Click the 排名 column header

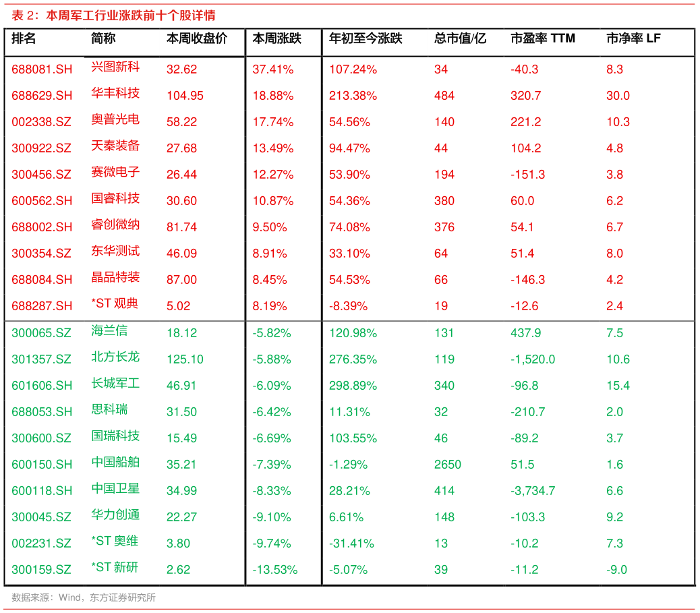[x=24, y=39]
